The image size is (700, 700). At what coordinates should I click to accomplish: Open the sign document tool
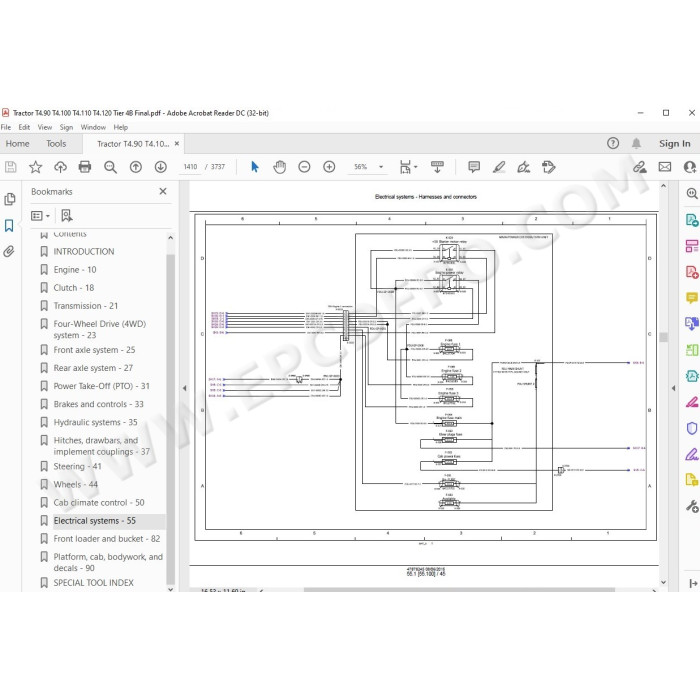pos(524,167)
